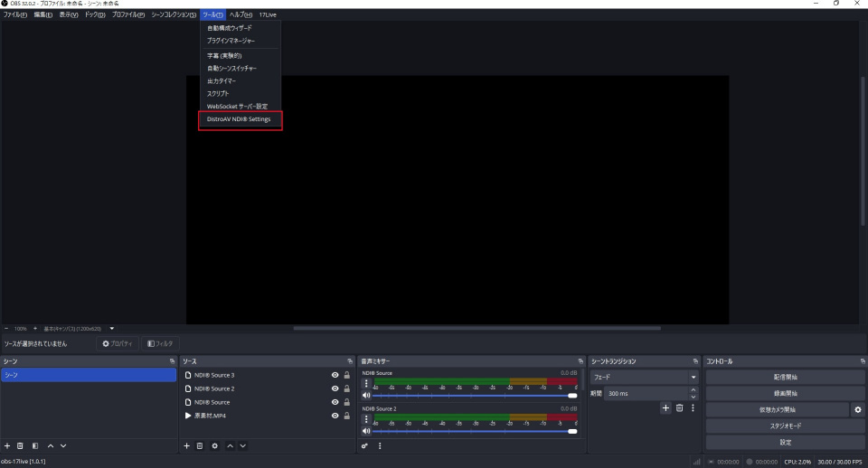
Task: Open the フェード transition dropdown
Action: (644, 376)
